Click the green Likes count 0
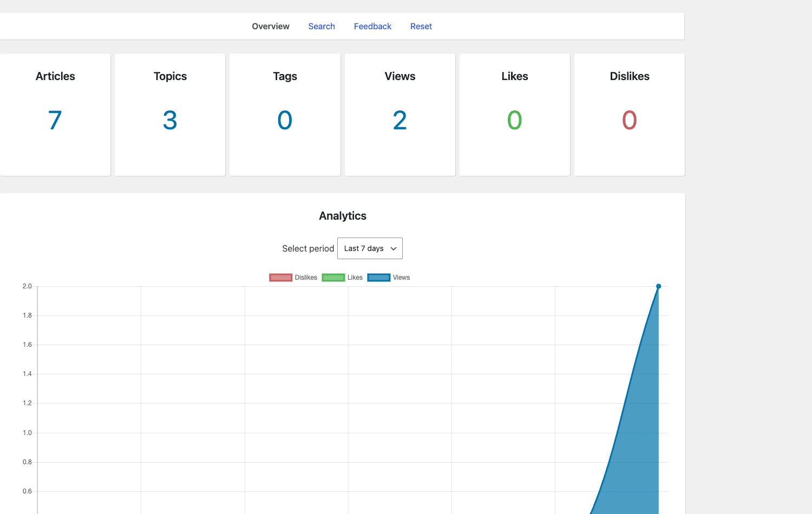The width and height of the screenshot is (812, 514). pos(515,120)
